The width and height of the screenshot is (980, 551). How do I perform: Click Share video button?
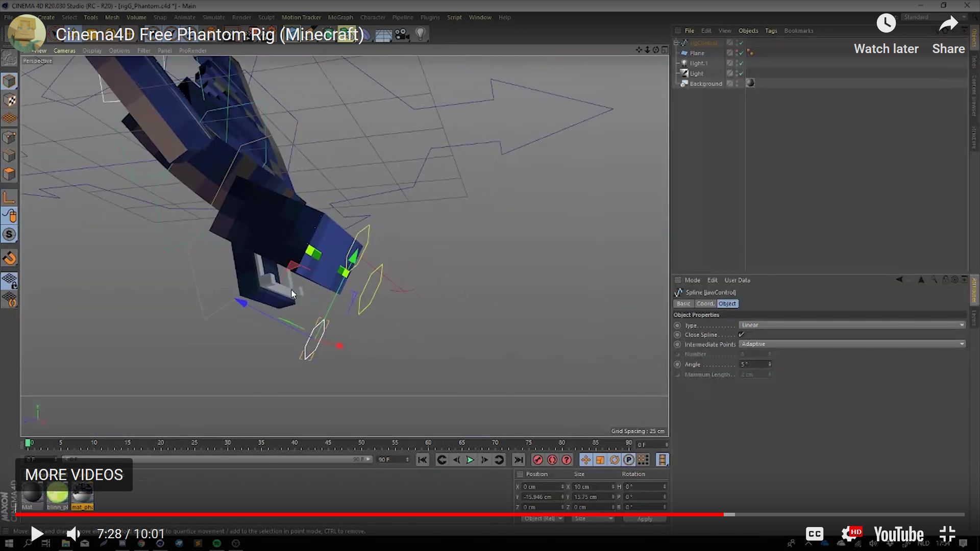pyautogui.click(x=948, y=34)
